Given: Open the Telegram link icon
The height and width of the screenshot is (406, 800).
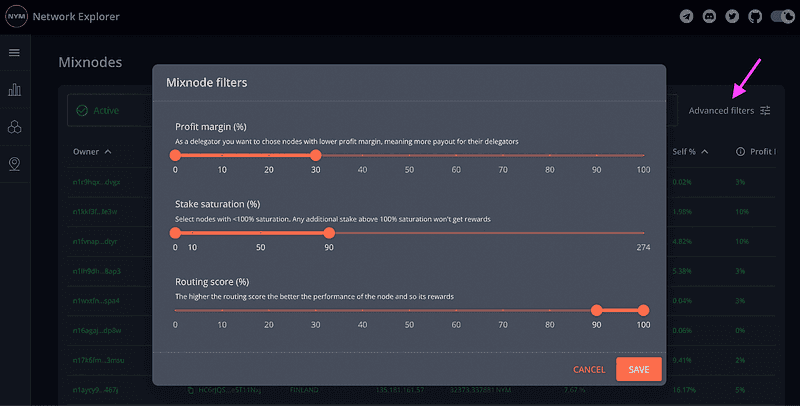Looking at the screenshot, I should click(x=686, y=16).
